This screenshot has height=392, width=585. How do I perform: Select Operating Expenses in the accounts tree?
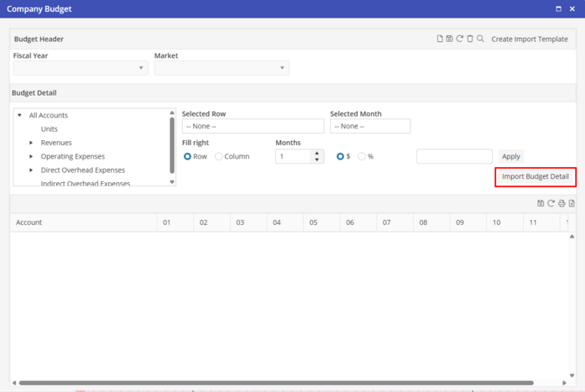tap(73, 156)
